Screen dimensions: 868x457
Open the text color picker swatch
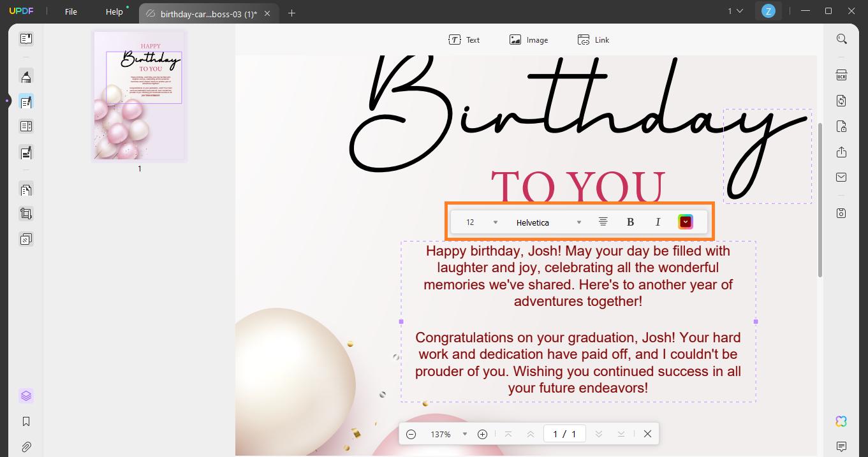[x=686, y=222]
